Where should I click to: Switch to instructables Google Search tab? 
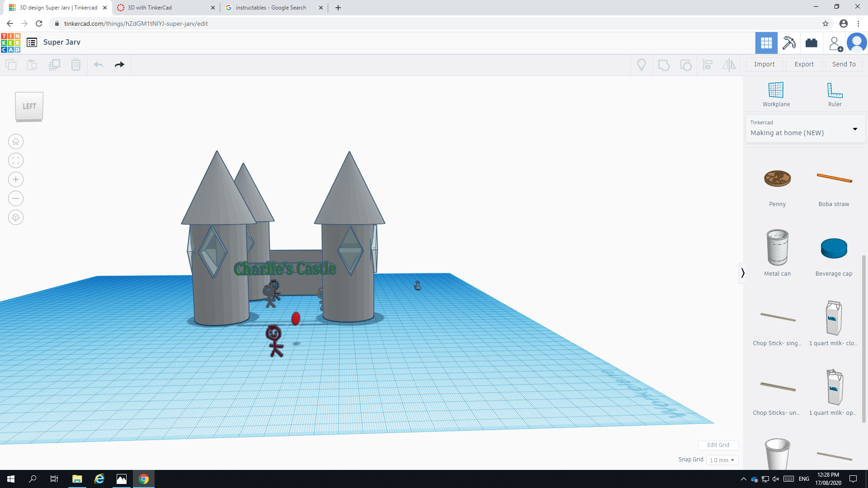[274, 8]
